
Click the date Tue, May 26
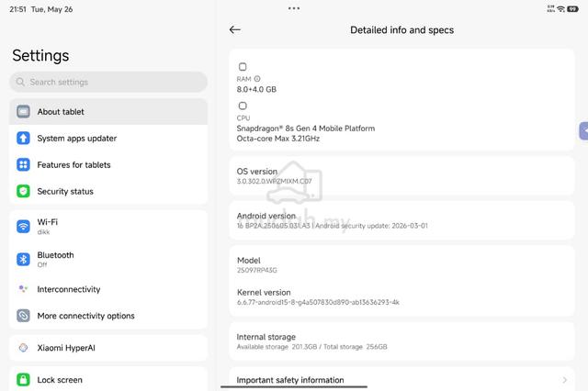(x=51, y=9)
